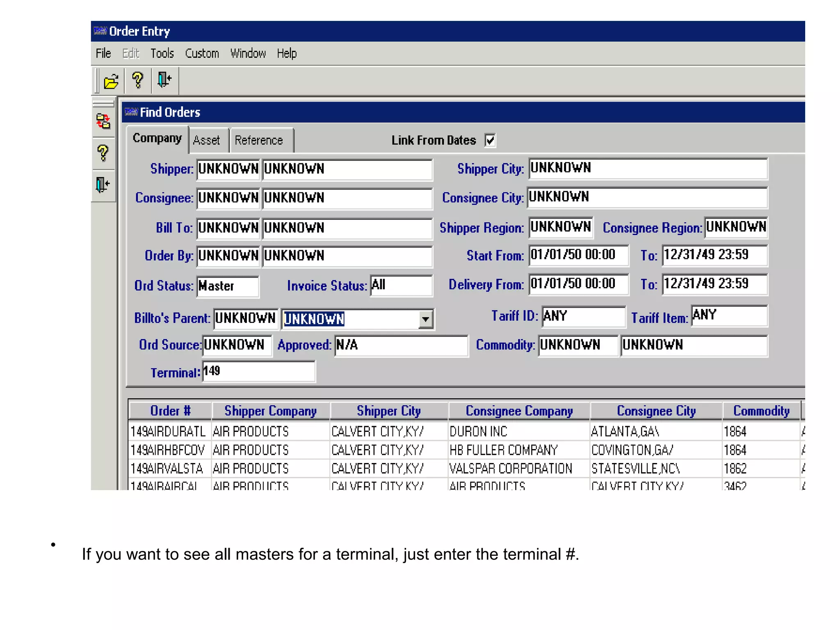Click the sidebar question mark help icon
The width and height of the screenshot is (840, 630).
click(103, 153)
